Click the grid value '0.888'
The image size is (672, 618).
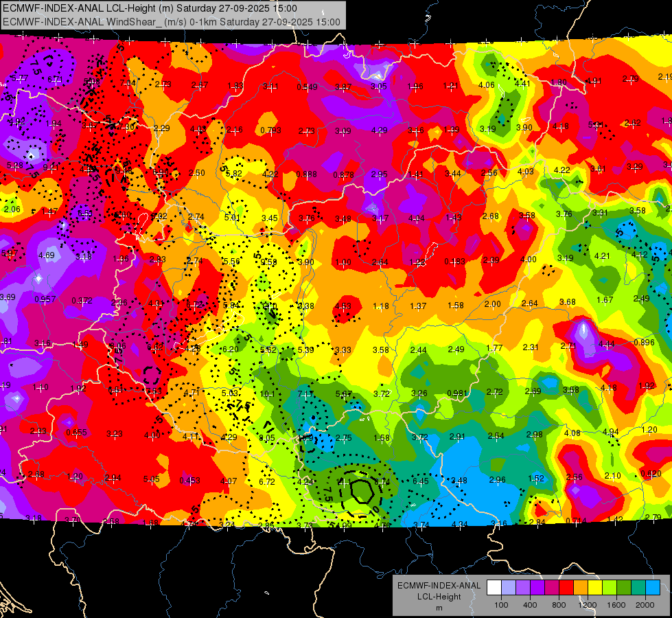pos(306,174)
